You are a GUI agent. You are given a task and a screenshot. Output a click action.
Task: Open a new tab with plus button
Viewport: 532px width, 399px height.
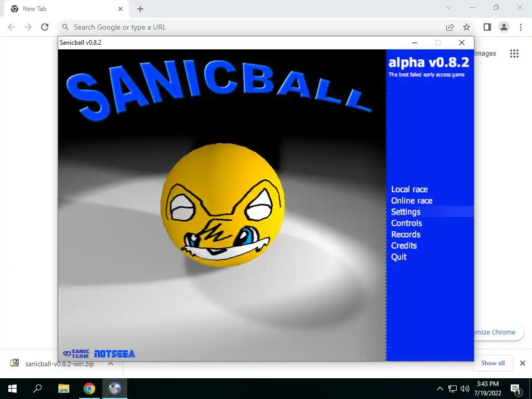[x=140, y=9]
